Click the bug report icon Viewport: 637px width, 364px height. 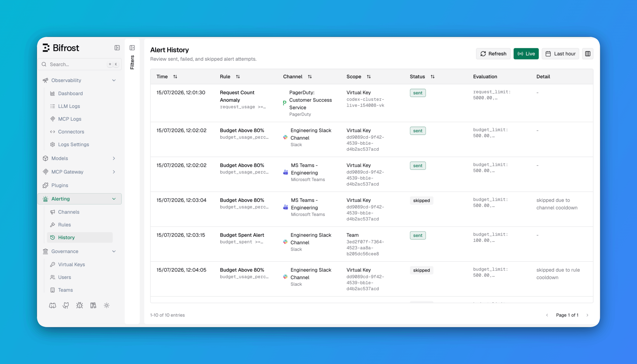coord(80,305)
